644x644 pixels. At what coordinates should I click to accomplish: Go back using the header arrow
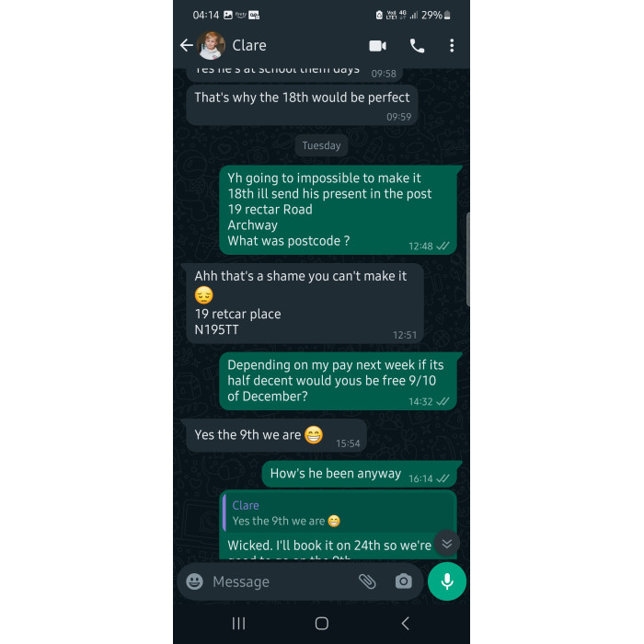coord(187,45)
